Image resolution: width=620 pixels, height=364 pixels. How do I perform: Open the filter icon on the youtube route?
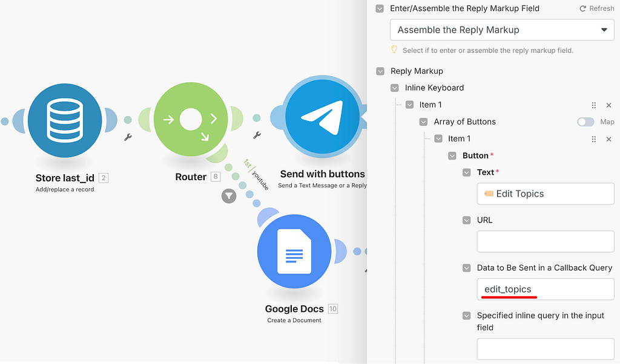(229, 196)
